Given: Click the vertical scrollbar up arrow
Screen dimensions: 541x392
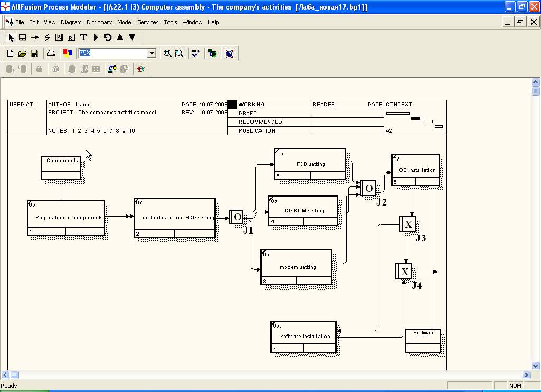Looking at the screenshot, I should point(536,82).
